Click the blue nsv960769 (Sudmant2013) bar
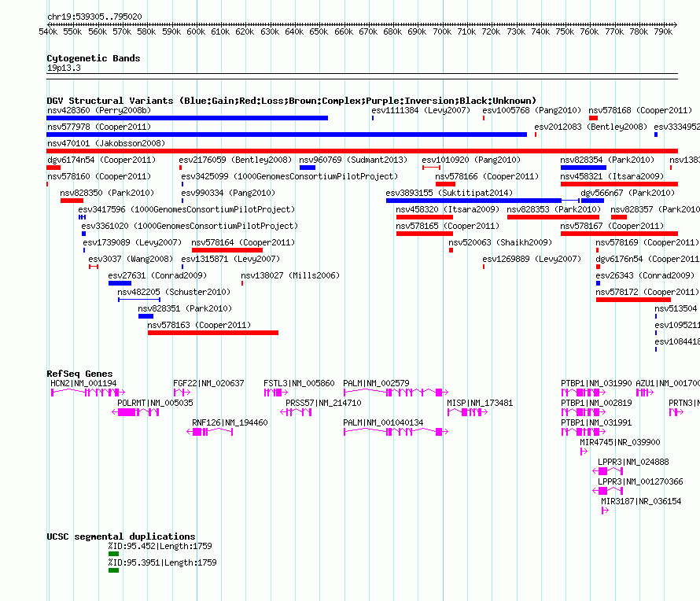 308,168
